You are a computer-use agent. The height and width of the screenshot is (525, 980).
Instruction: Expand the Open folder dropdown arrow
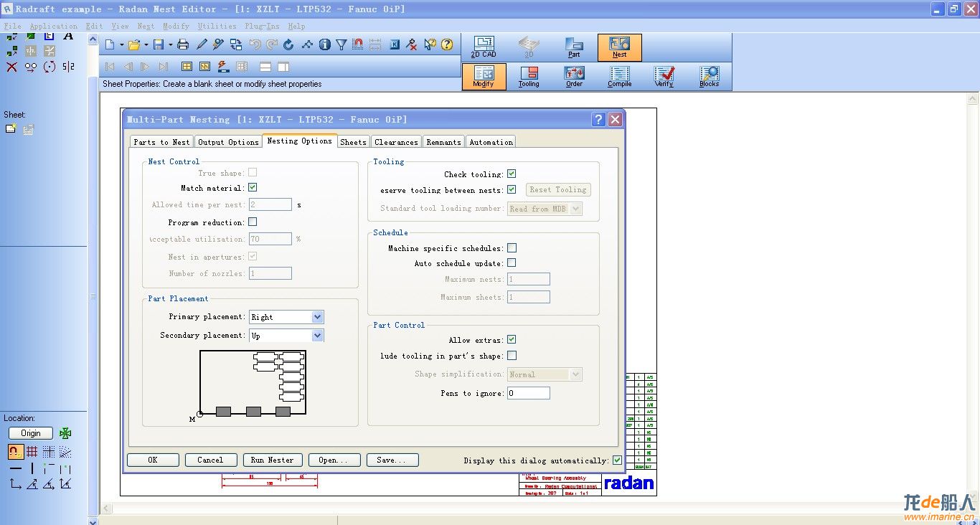pos(146,45)
